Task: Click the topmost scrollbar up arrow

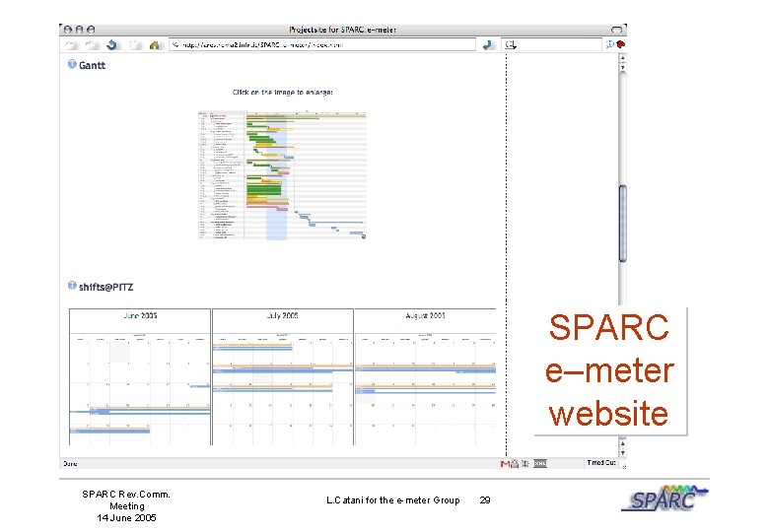Action: [x=623, y=58]
